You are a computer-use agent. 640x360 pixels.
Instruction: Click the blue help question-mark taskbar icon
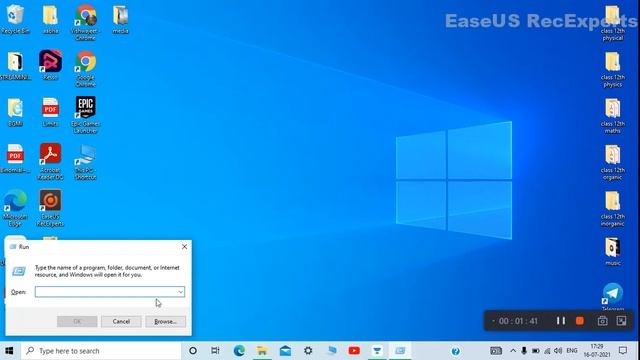click(456, 351)
